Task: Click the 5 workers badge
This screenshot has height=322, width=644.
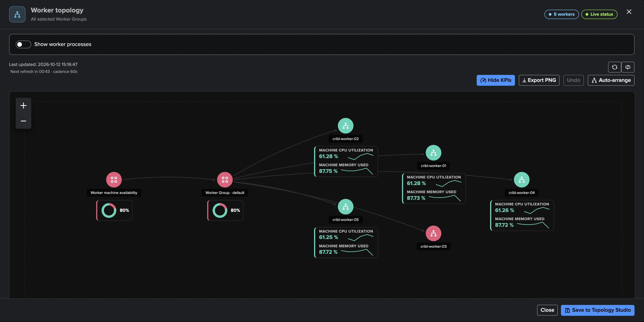Action: [562, 14]
